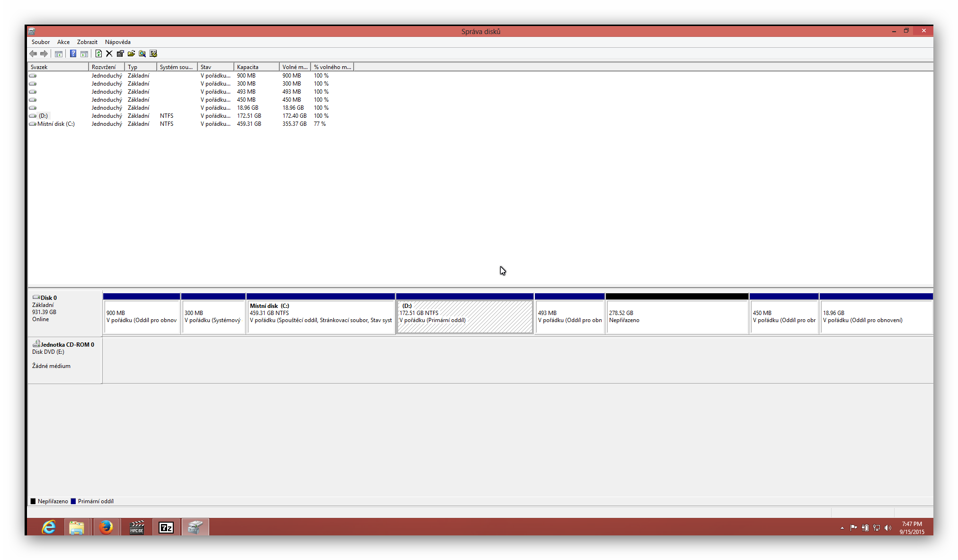Open the Akce menu

(63, 42)
